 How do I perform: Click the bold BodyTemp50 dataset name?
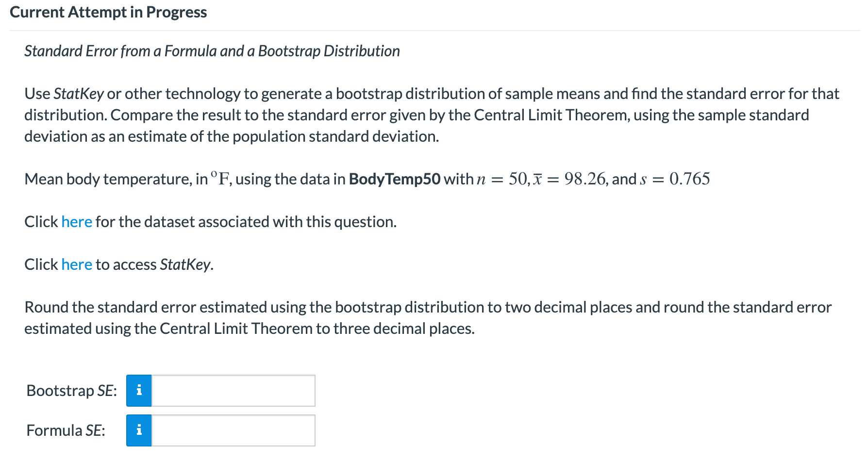[395, 179]
